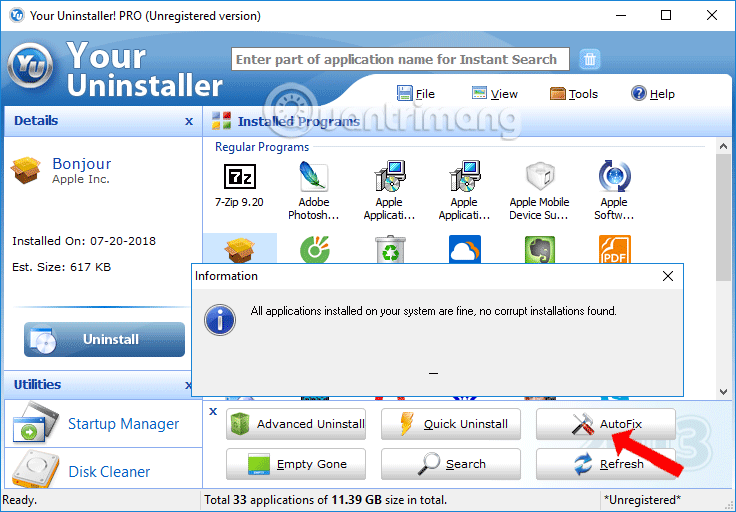The height and width of the screenshot is (512, 736).
Task: Click the Installed On: 07-20-2018 text
Action: (x=84, y=241)
